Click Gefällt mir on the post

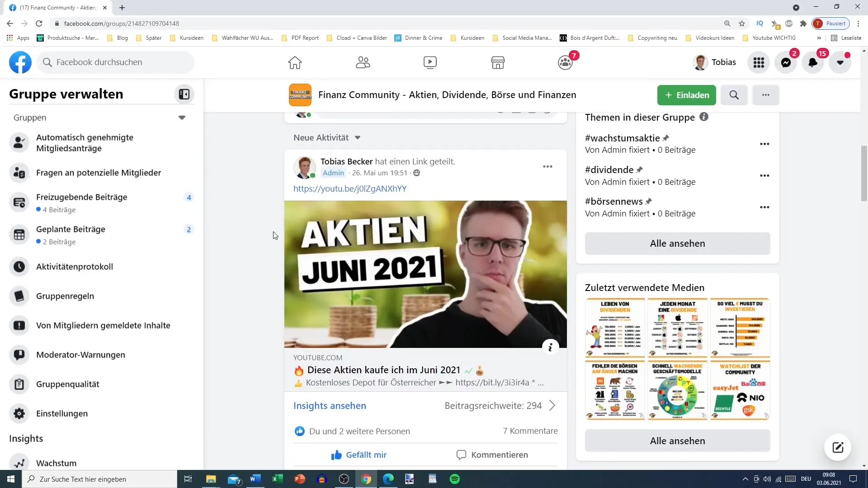point(359,455)
